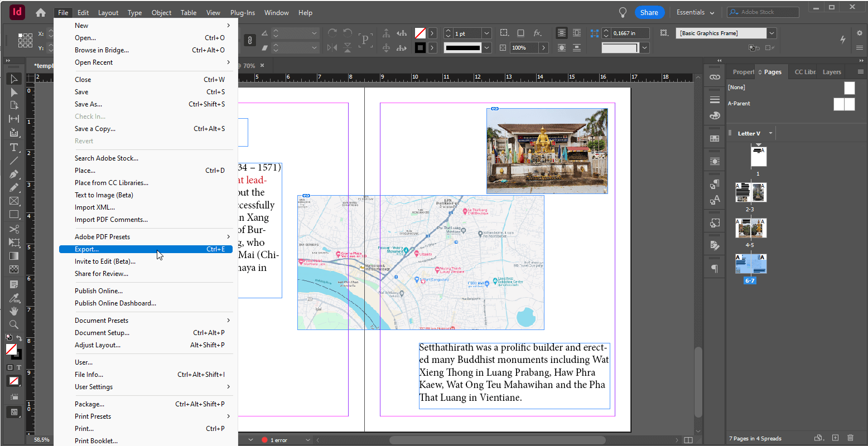The width and height of the screenshot is (868, 446).
Task: Select the 4-5 spread thumbnail in Pages panel
Action: tap(750, 228)
